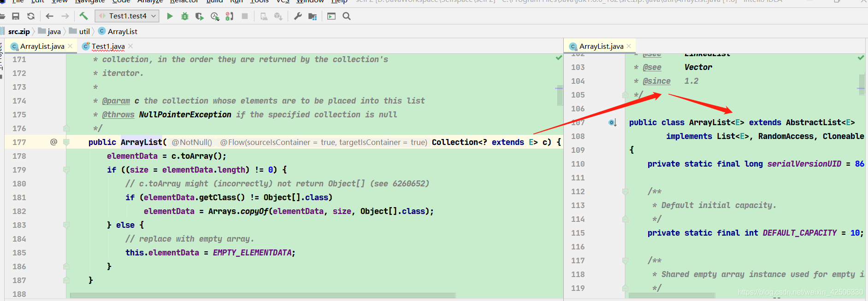
Task: Click right editor inspection checkmark indicator
Action: coord(861,58)
